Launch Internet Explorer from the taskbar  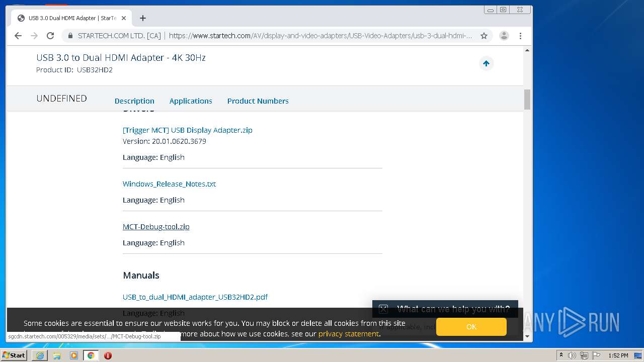pos(40,355)
